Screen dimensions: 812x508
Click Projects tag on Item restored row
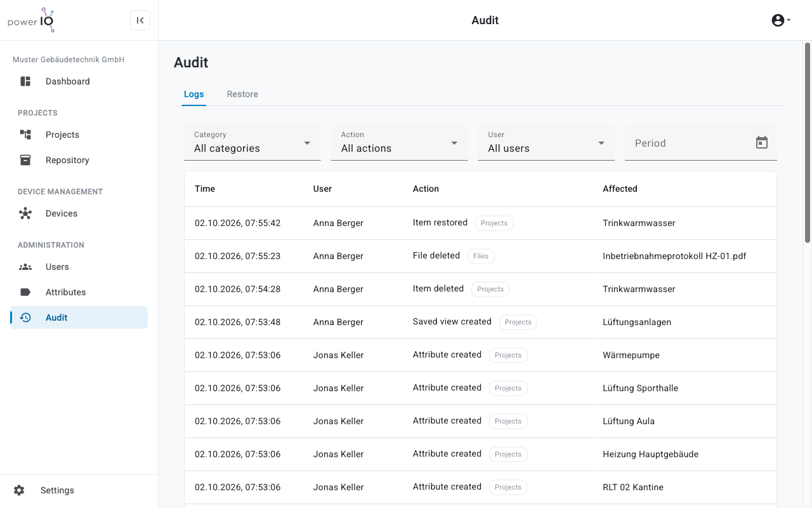click(494, 223)
